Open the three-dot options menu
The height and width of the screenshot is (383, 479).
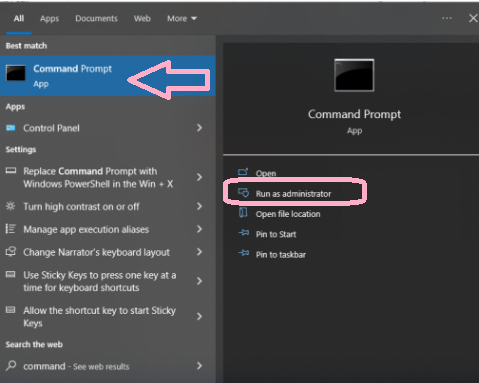pos(447,18)
